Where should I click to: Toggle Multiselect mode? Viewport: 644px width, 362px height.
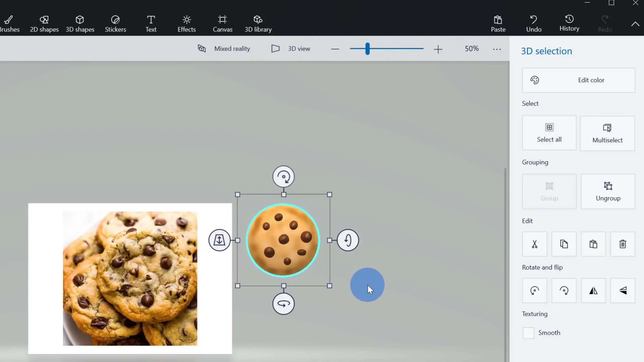[607, 133]
